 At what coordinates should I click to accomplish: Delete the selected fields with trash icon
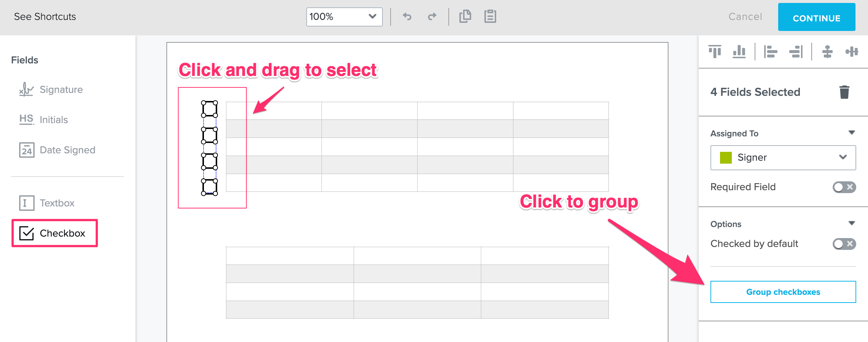[844, 92]
